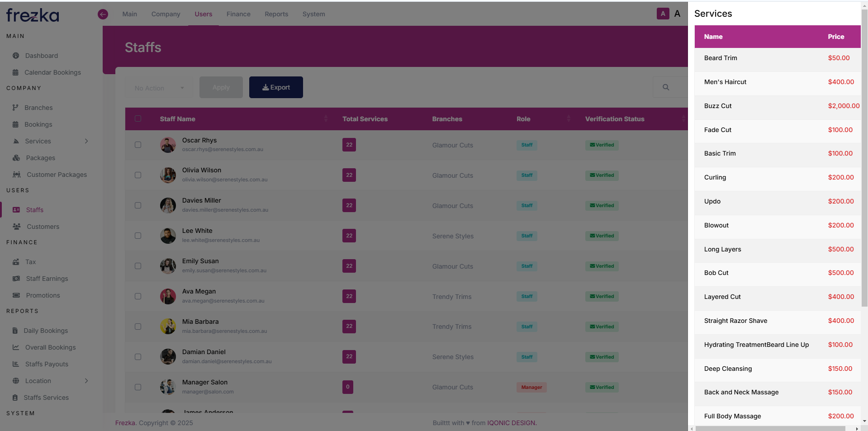Click the Export button

coord(276,87)
